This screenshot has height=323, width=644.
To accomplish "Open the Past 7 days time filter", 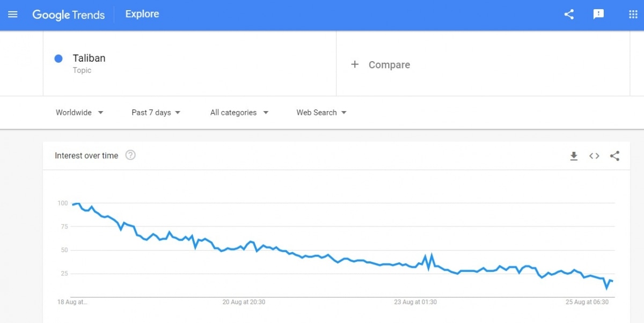I will 156,113.
